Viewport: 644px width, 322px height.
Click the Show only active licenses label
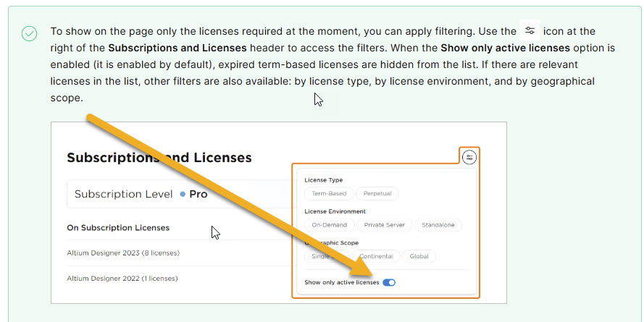coord(341,282)
